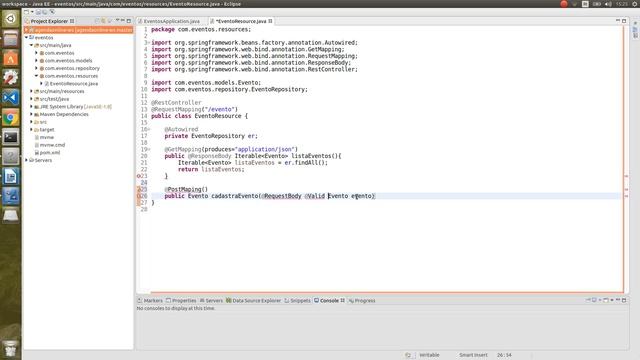This screenshot has height=360, width=640.
Task: Open the system power/settings gear menu
Action: [x=635, y=4]
